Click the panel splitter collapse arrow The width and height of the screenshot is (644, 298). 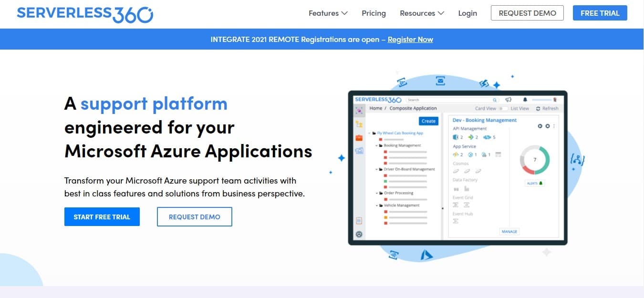click(x=442, y=208)
